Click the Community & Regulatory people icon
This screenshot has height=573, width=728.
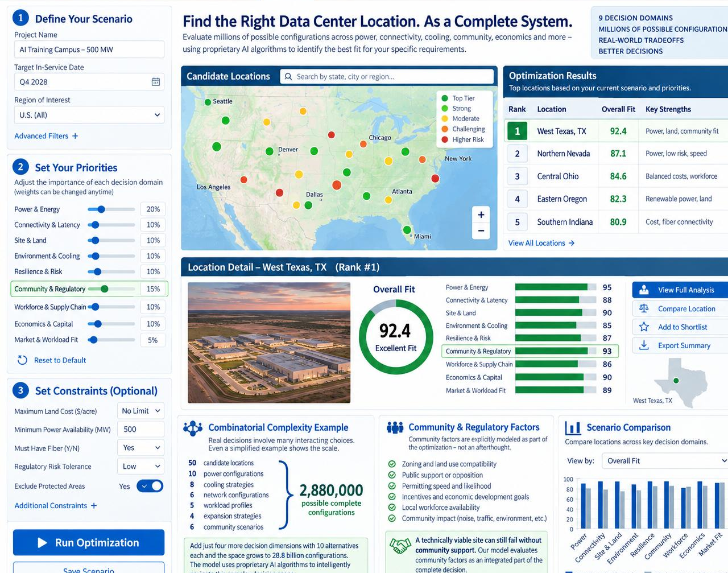[x=395, y=427]
